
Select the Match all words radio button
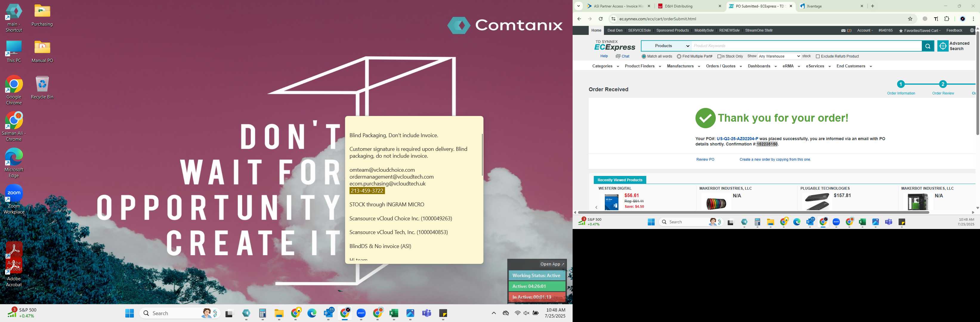click(644, 56)
